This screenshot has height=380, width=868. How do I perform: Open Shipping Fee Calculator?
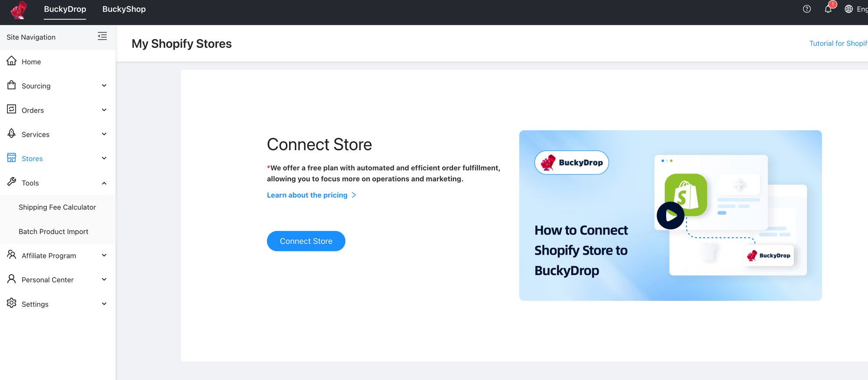[57, 207]
